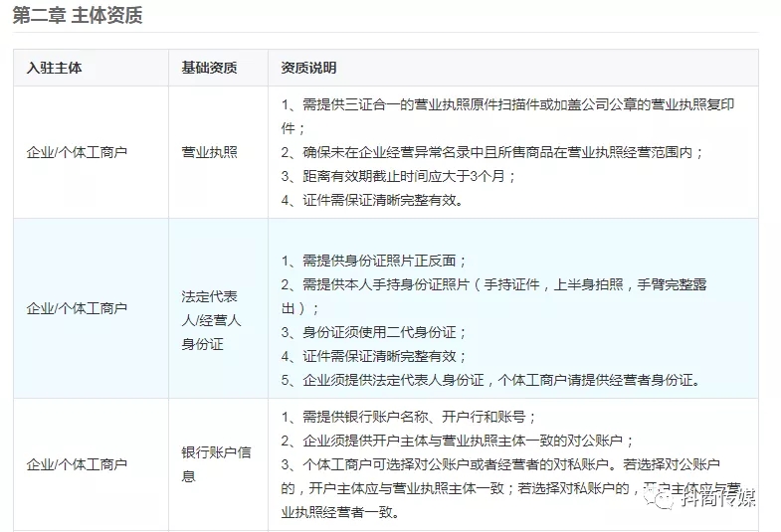
Task: Click the line about 距离有效期截止时间 over 3 months
Action: pyautogui.click(x=399, y=176)
